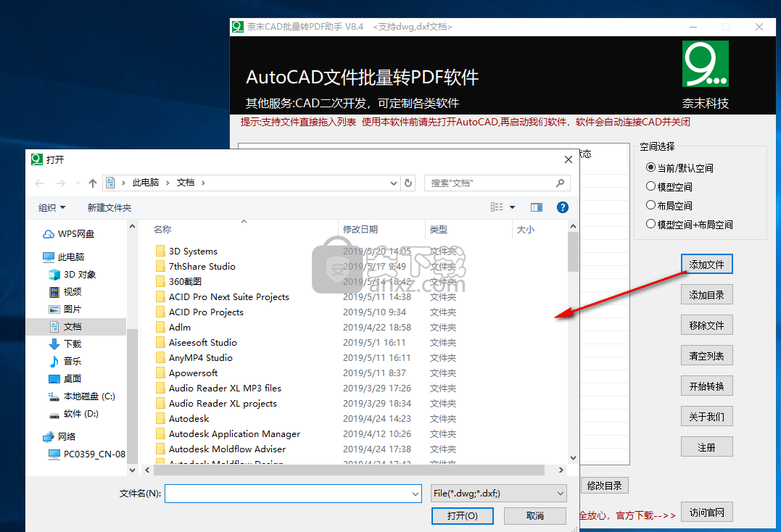The width and height of the screenshot is (781, 532).
Task: Open the file type filter dropdown
Action: coord(498,494)
